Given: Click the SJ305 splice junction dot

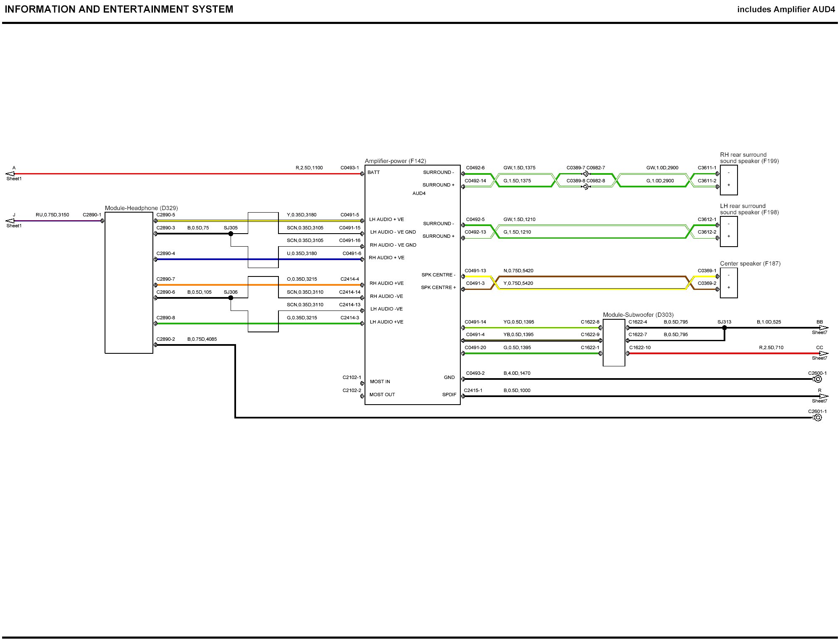Looking at the screenshot, I should (231, 234).
